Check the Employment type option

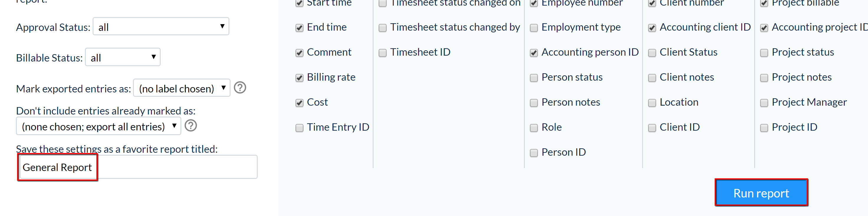pyautogui.click(x=534, y=28)
